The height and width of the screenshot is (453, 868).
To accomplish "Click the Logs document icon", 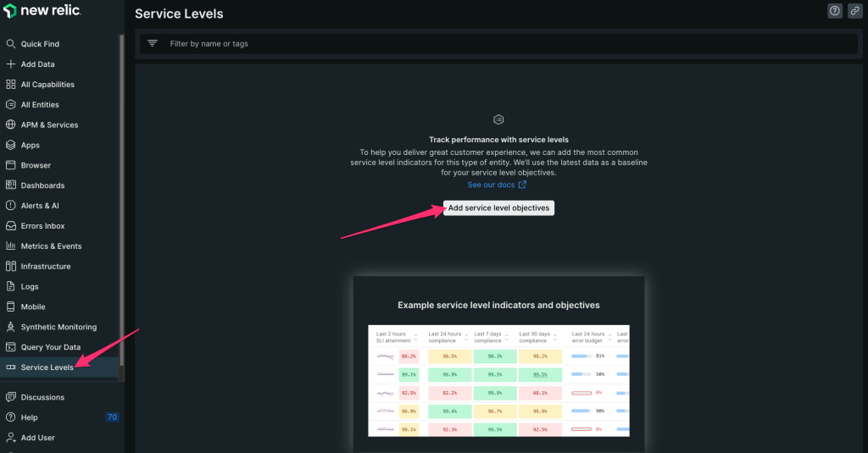I will [x=10, y=286].
